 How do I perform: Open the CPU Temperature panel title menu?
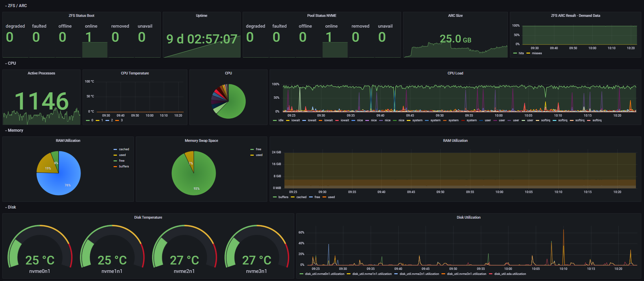(135, 73)
